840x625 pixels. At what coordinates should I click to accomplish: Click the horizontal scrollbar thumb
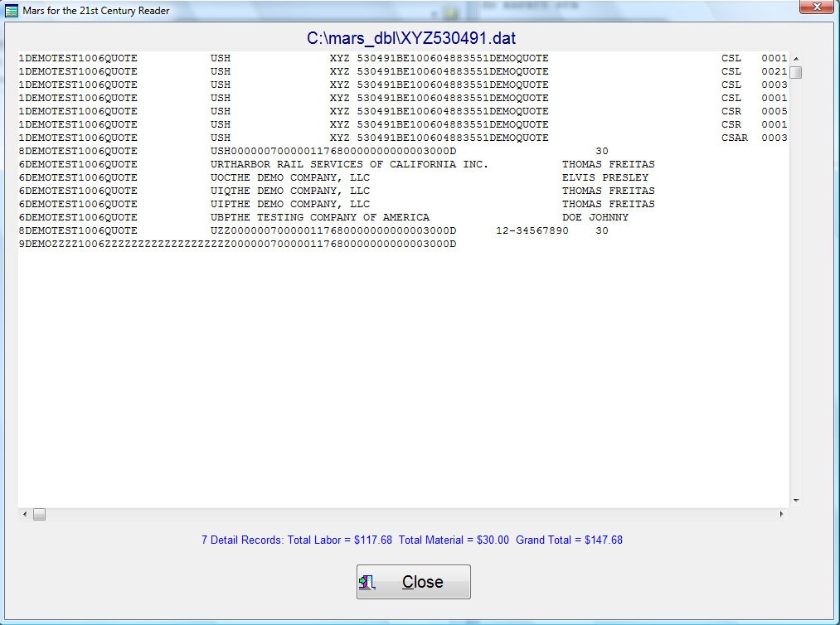point(39,515)
